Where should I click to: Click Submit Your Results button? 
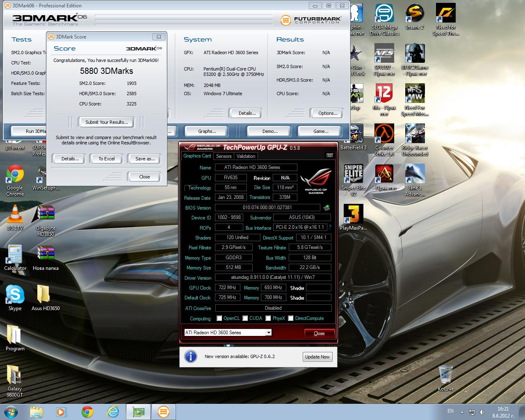107,122
